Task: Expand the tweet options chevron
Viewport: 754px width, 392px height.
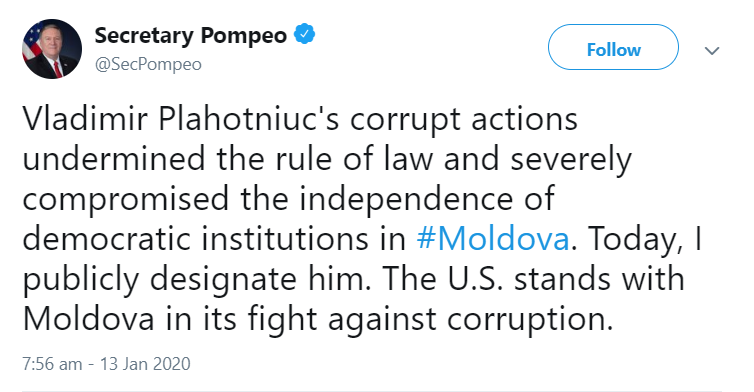Action: pyautogui.click(x=711, y=50)
